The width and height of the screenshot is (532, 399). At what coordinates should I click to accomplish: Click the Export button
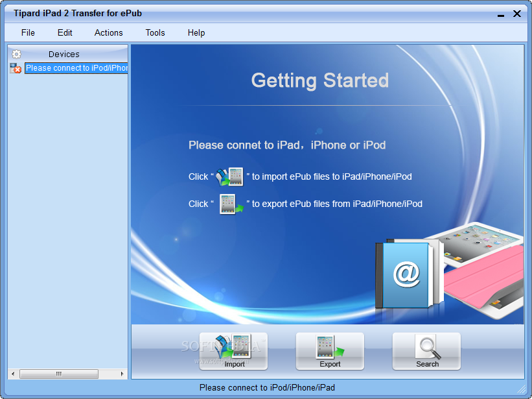(x=330, y=351)
